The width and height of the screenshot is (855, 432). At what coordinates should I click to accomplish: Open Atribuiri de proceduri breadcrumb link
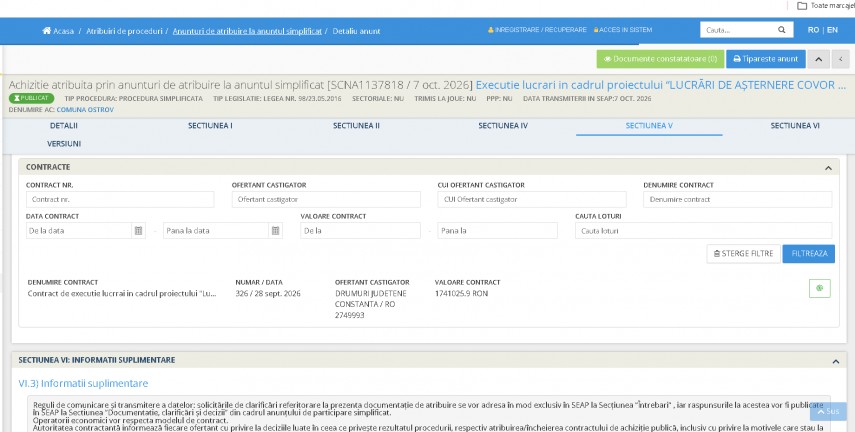tap(124, 31)
